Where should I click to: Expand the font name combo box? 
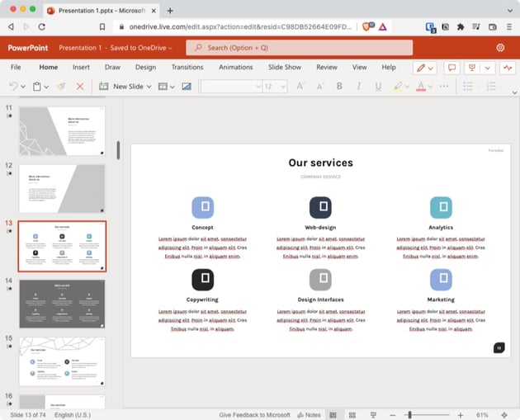click(255, 86)
